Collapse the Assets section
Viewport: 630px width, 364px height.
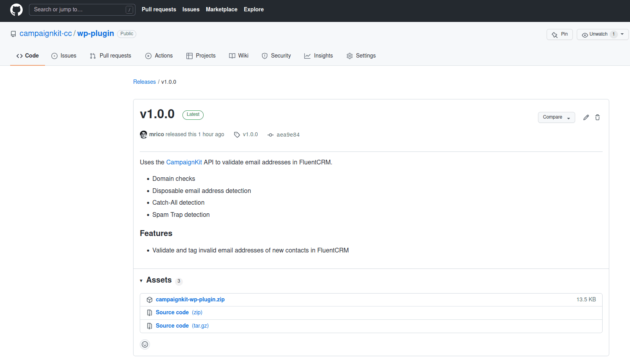[141, 281]
